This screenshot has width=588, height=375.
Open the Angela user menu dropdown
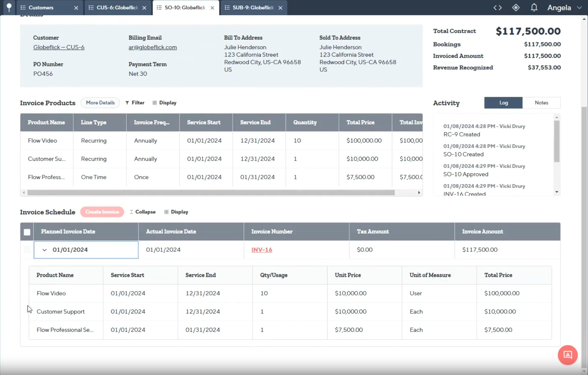click(579, 8)
